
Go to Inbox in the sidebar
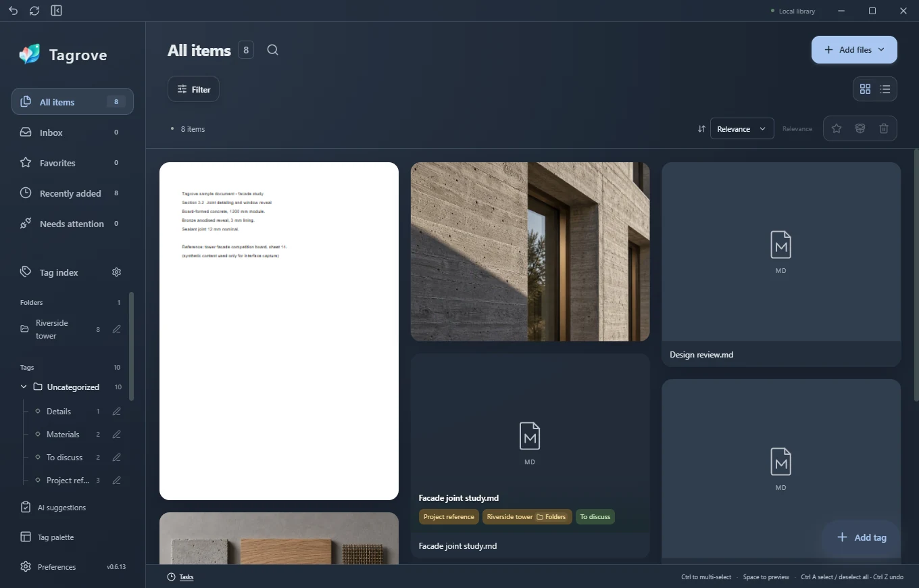[x=72, y=132]
